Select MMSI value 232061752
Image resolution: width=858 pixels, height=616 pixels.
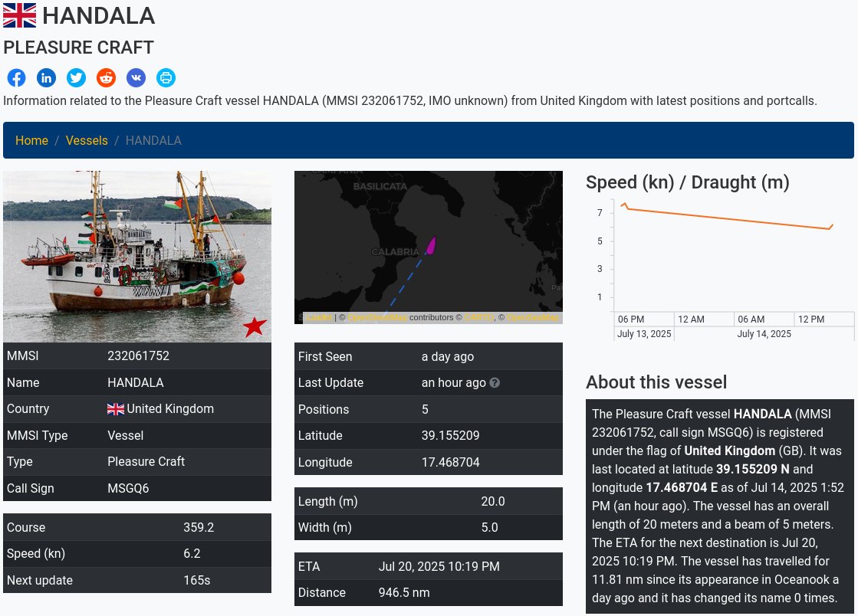pyautogui.click(x=139, y=356)
